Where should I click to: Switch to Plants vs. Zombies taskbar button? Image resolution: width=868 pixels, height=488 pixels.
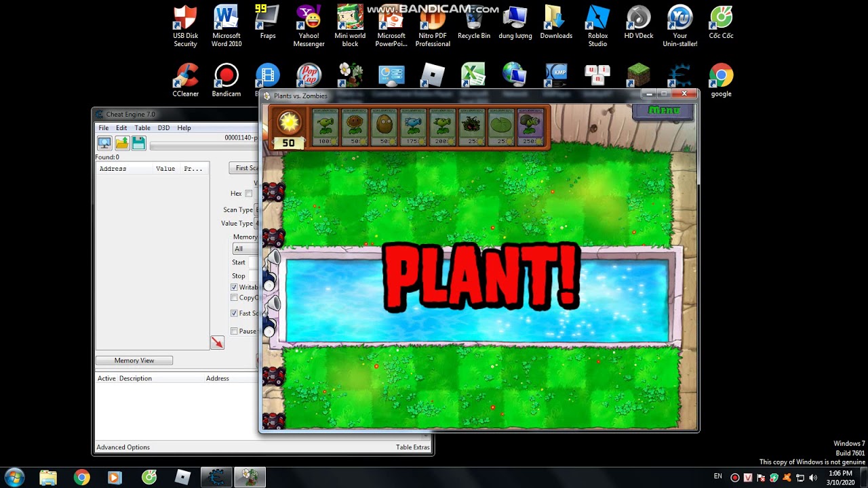click(250, 478)
